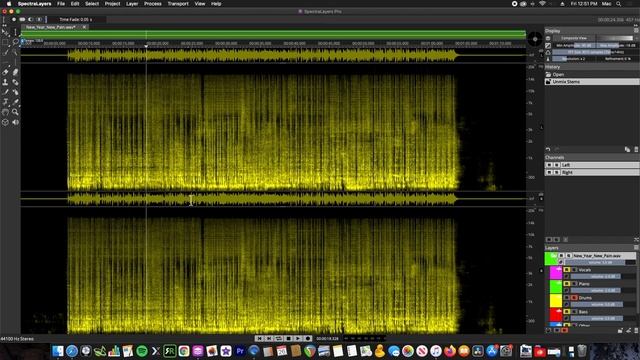Toggle Left channel visibility

pos(549,165)
